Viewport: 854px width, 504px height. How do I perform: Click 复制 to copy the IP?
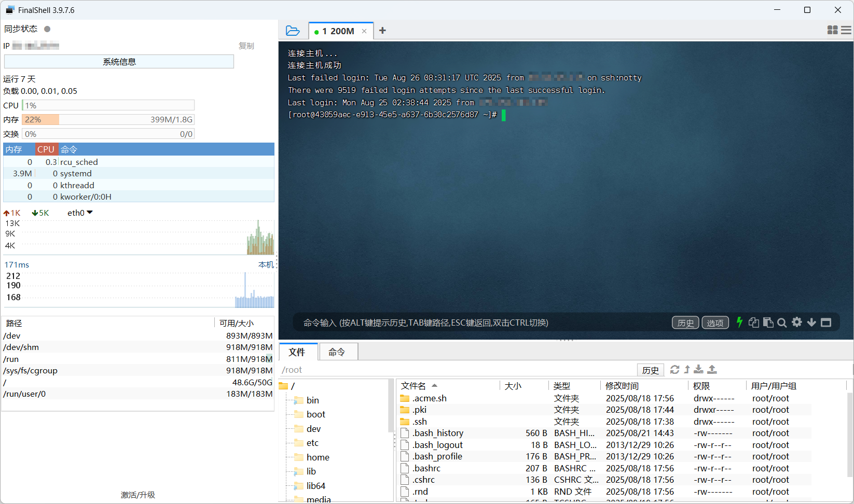click(x=246, y=46)
